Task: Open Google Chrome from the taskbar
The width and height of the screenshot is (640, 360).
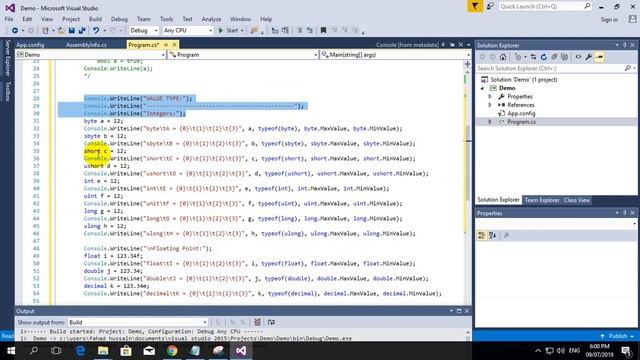Action: (172, 351)
